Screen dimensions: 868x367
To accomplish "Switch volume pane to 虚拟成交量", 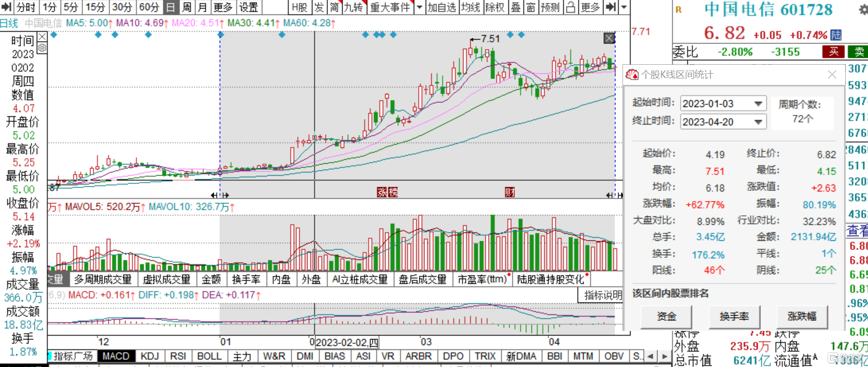I will [166, 279].
